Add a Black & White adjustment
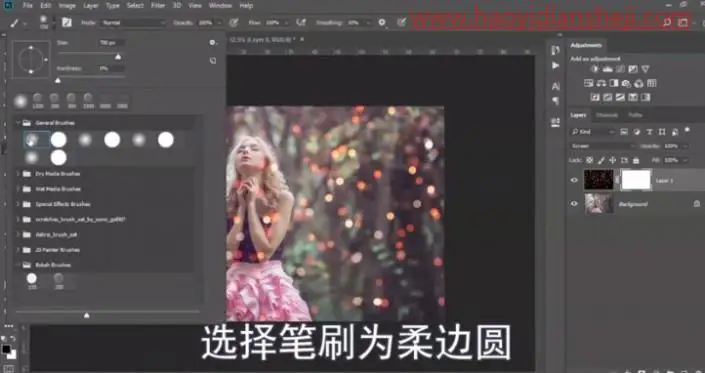Viewport: 705px width, 373px height. [614, 83]
